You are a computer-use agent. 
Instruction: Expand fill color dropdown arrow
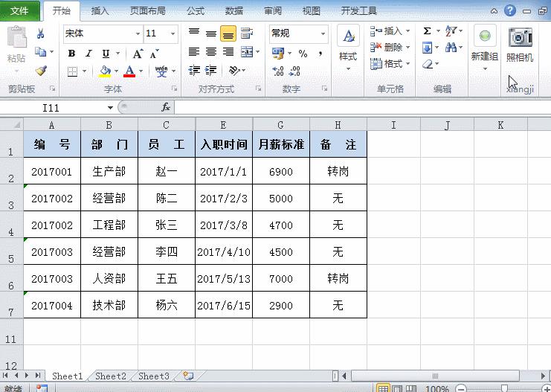click(116, 71)
